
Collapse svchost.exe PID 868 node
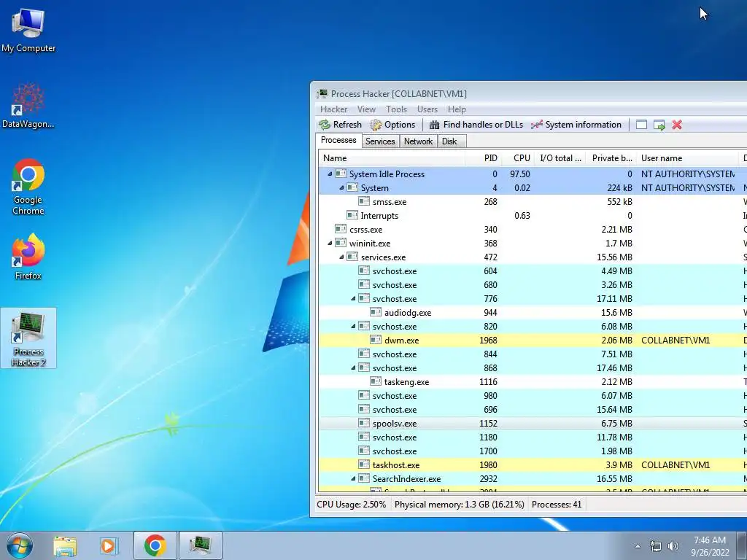[x=353, y=368]
